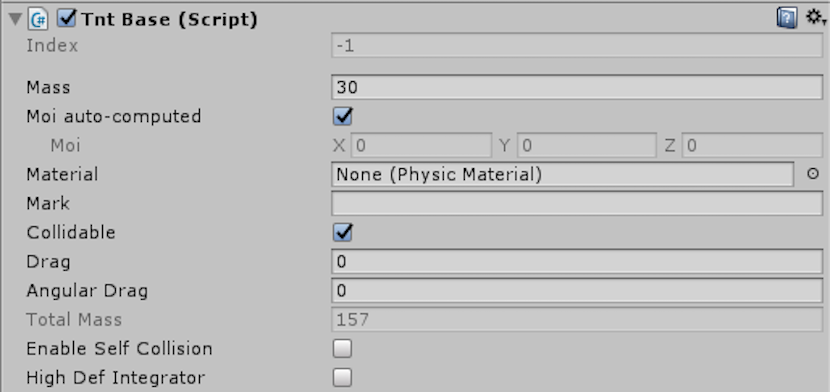Click the Tnt Base (Script) header title
830x392 pixels.
169,20
